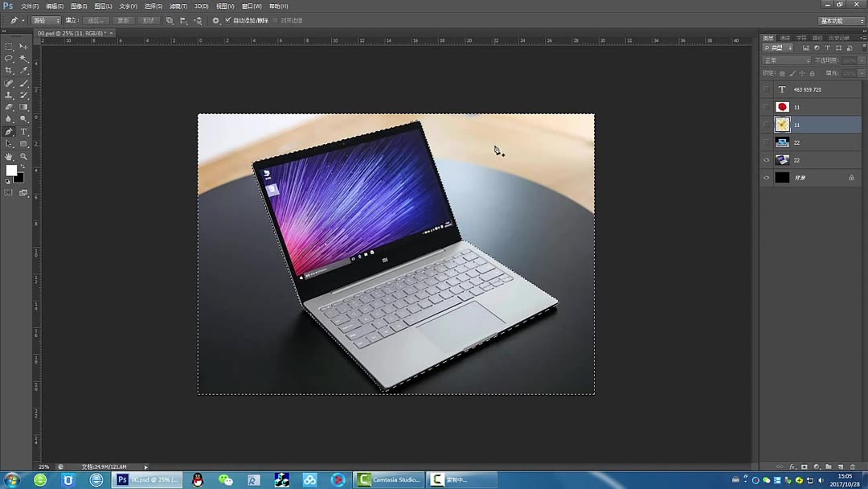Select the Move tool
This screenshot has height=489, width=868.
(23, 46)
